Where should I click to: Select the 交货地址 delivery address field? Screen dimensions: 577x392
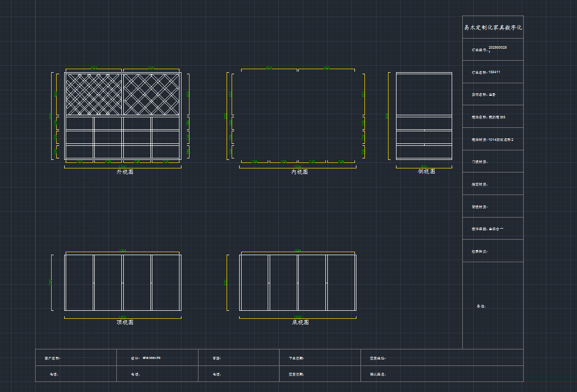click(377, 358)
